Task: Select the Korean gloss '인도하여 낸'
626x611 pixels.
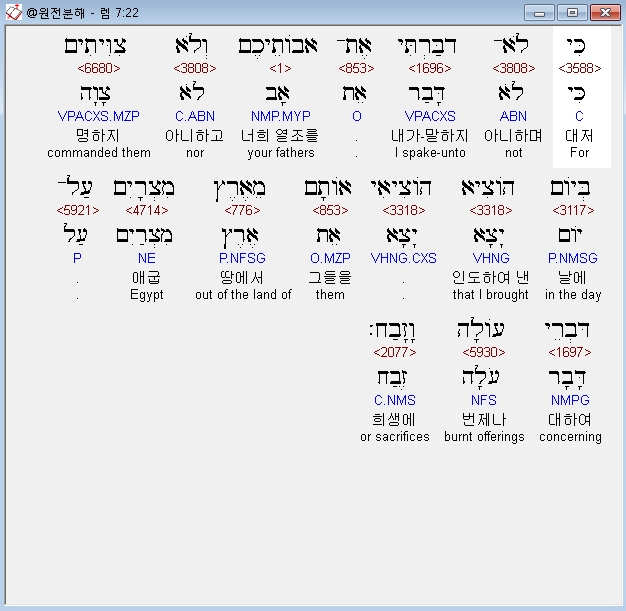Action: [x=491, y=278]
